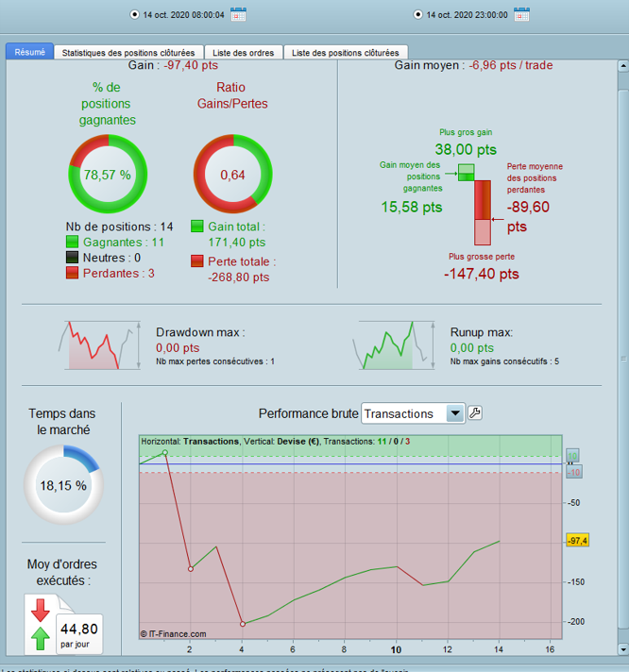629x672 pixels.
Task: Click the scrollbar down arrow
Action: pos(623,649)
